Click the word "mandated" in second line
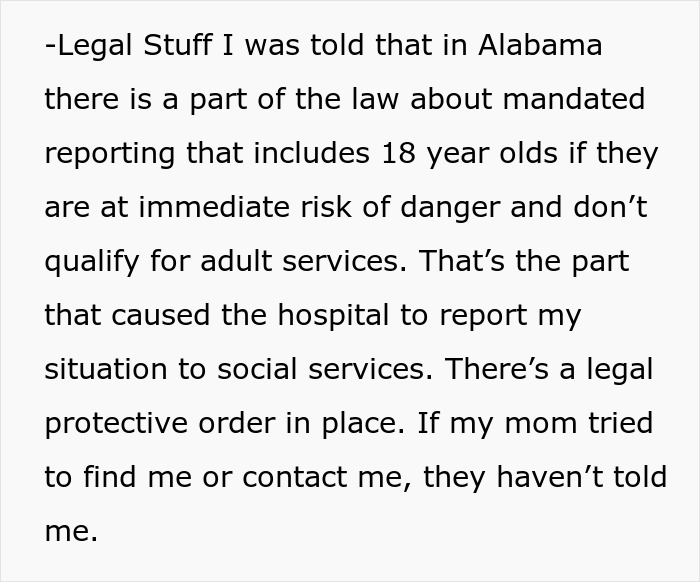This screenshot has height=582, width=700. 574,99
